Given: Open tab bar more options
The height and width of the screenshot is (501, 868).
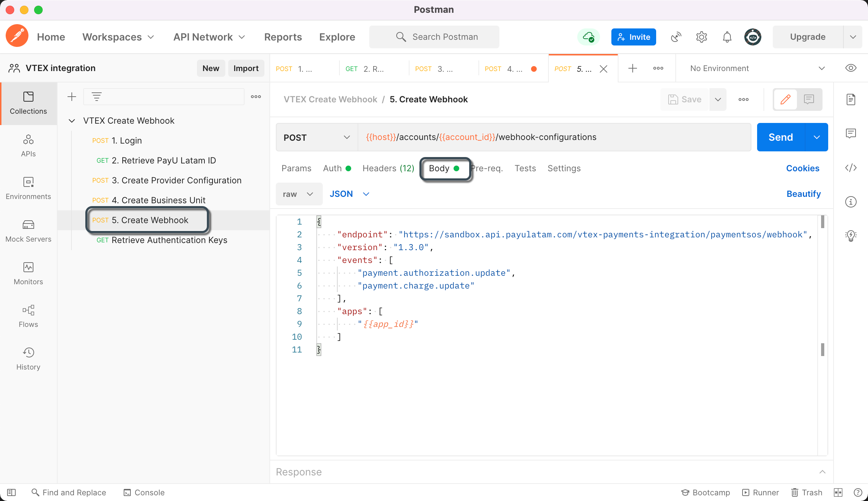Looking at the screenshot, I should click(x=658, y=68).
